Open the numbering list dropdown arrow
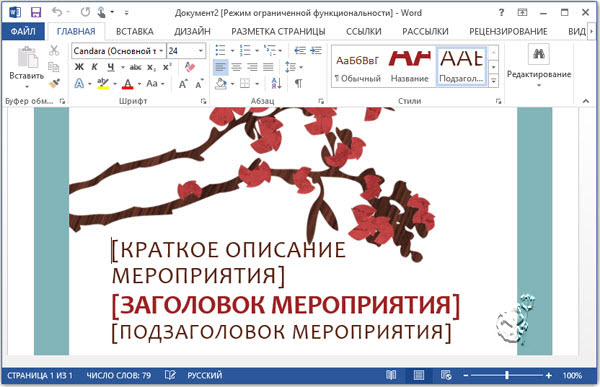Screen dimensions: 600x387 click(256, 51)
